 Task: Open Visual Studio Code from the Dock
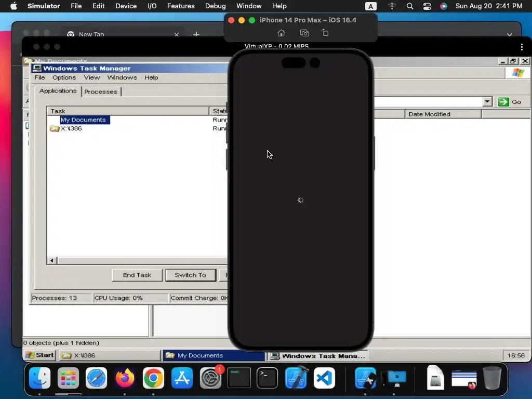[324, 378]
